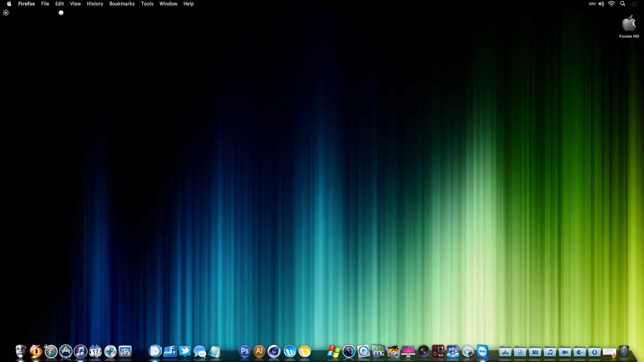Open the Wi-Fi status menu

coord(611,4)
